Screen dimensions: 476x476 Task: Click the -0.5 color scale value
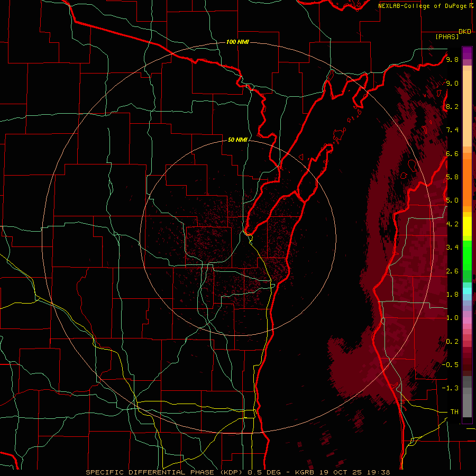450,364
